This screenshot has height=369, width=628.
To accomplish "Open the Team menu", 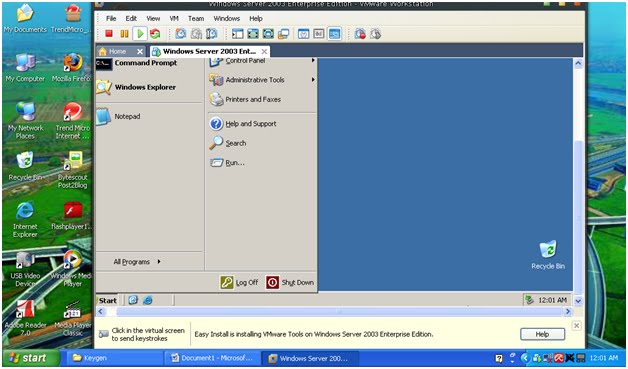I will click(x=196, y=18).
